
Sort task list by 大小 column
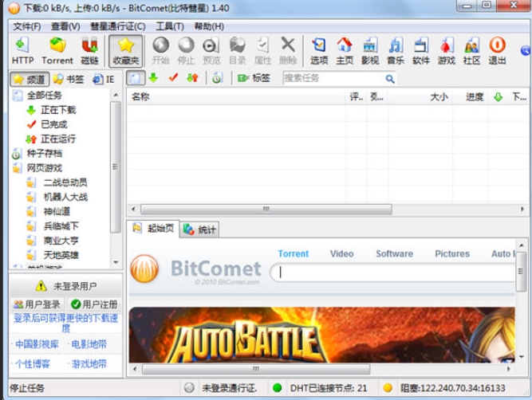pos(420,97)
